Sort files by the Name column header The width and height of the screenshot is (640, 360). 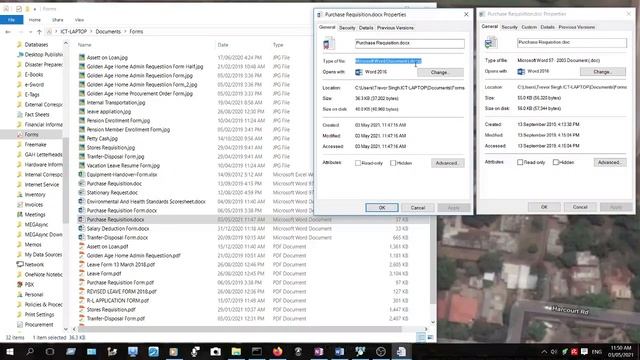[x=84, y=44]
